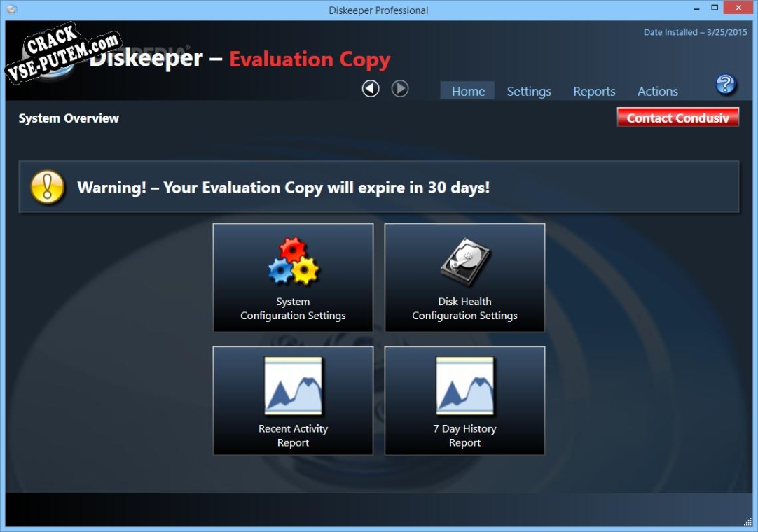Click the Contact Condusiv button
This screenshot has height=532, width=758.
point(677,118)
